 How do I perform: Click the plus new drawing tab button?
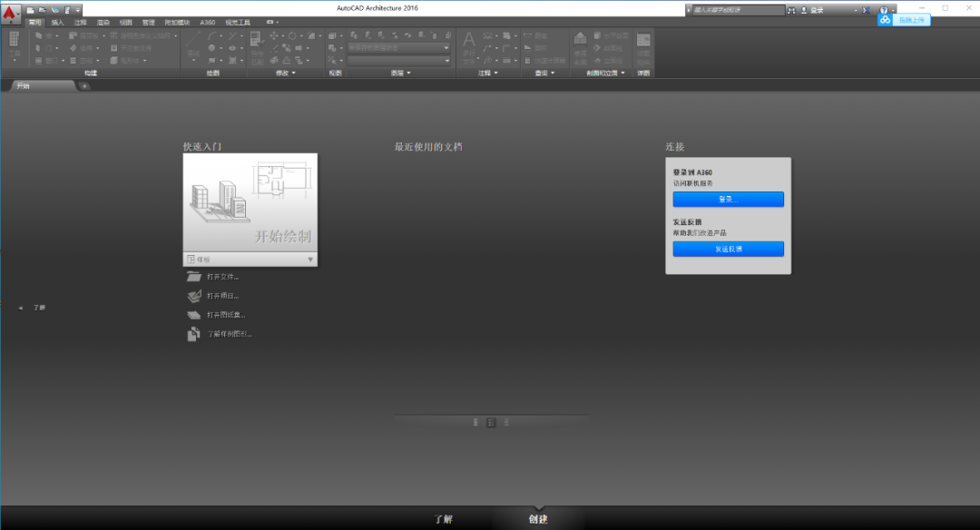click(x=84, y=86)
